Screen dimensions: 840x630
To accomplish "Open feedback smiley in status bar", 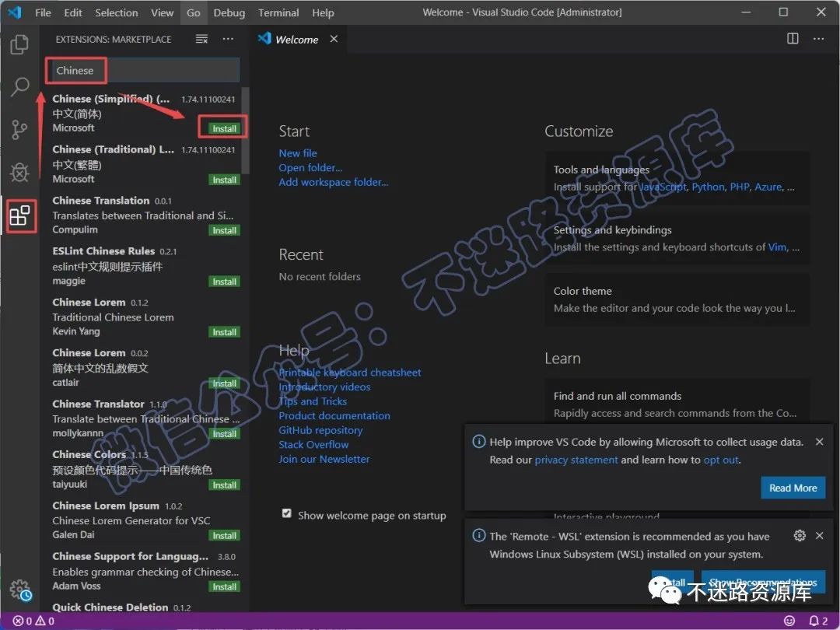I will [789, 621].
